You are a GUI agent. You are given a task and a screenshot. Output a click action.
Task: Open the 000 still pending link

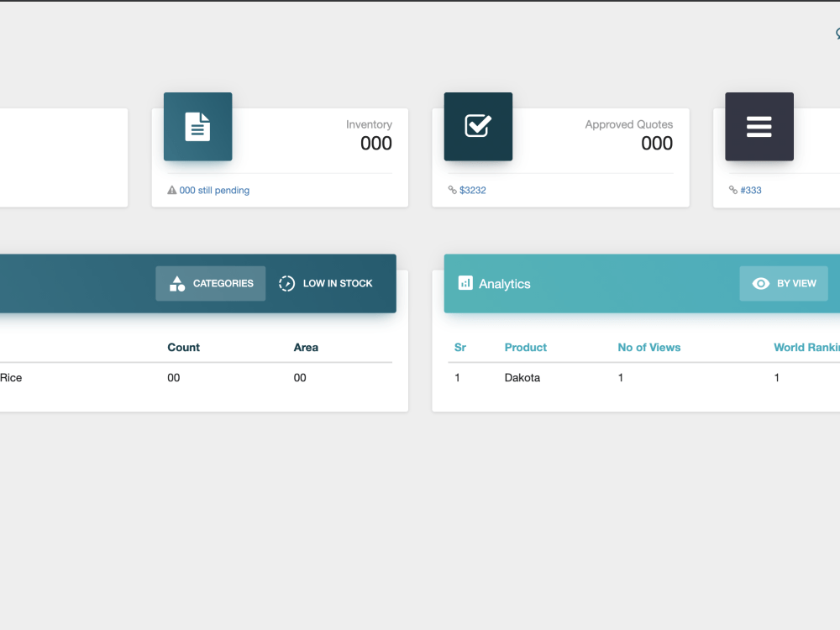point(214,190)
